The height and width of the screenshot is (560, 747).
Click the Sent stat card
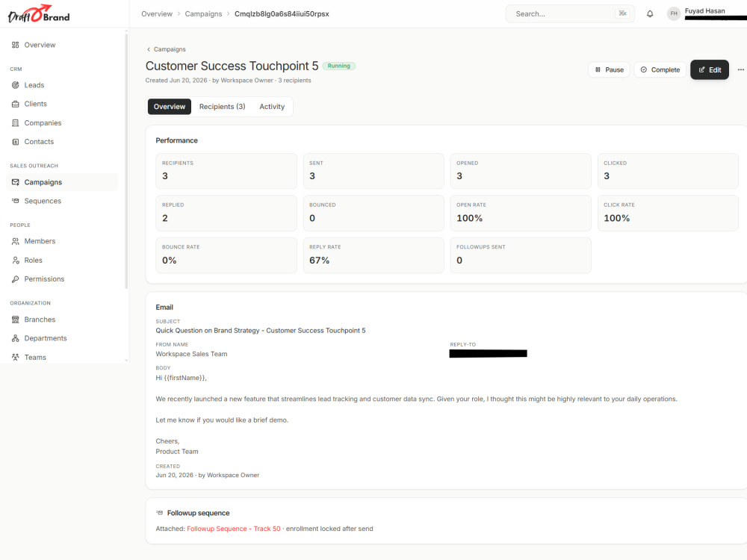pos(373,171)
